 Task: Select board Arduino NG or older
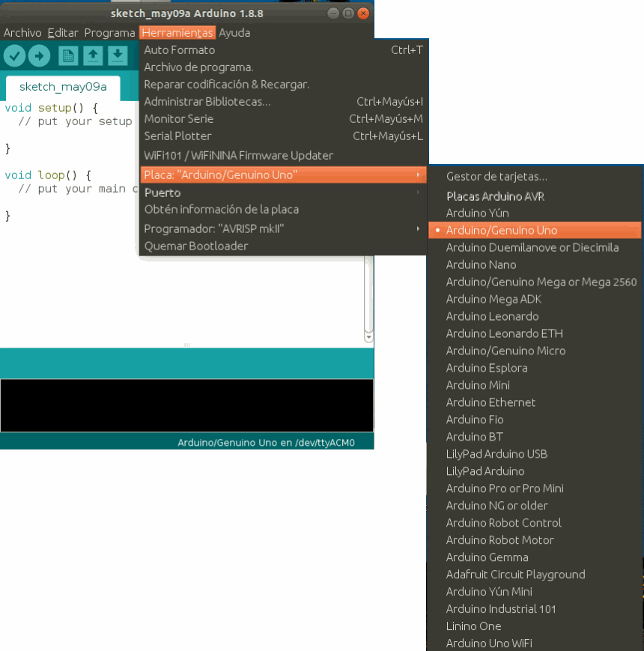tap(535, 506)
